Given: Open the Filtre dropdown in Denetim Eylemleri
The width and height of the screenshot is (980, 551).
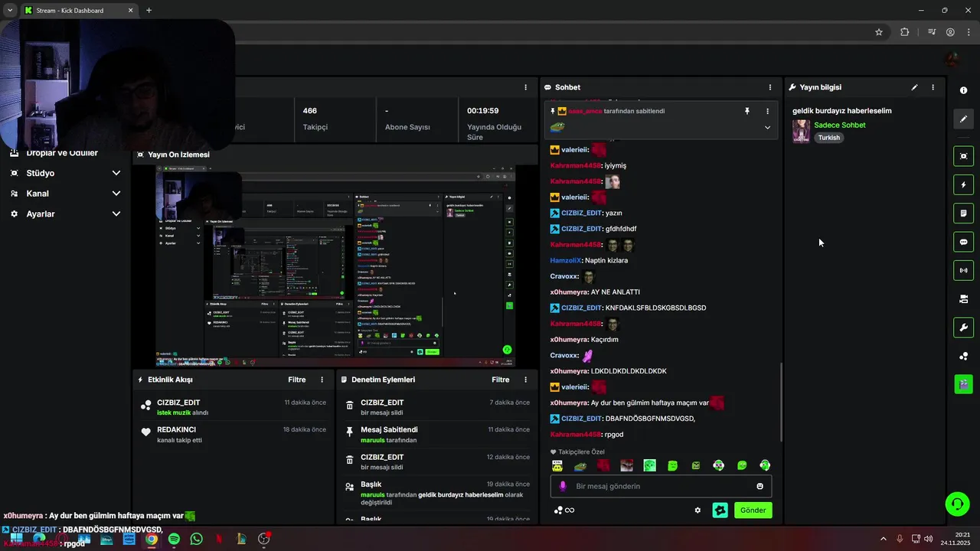Looking at the screenshot, I should click(x=501, y=380).
